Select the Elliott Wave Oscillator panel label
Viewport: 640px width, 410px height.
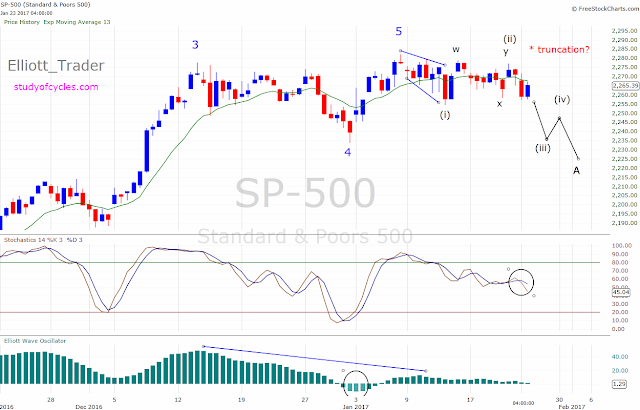point(35,341)
